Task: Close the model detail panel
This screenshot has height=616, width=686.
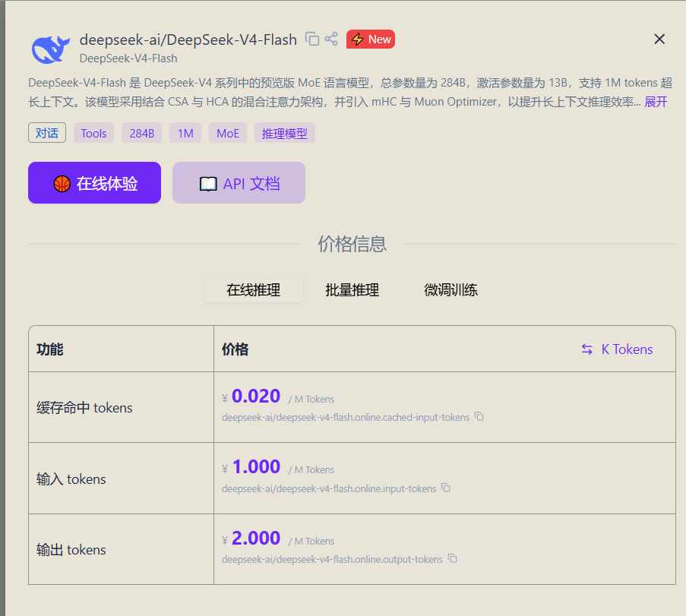Action: click(659, 39)
